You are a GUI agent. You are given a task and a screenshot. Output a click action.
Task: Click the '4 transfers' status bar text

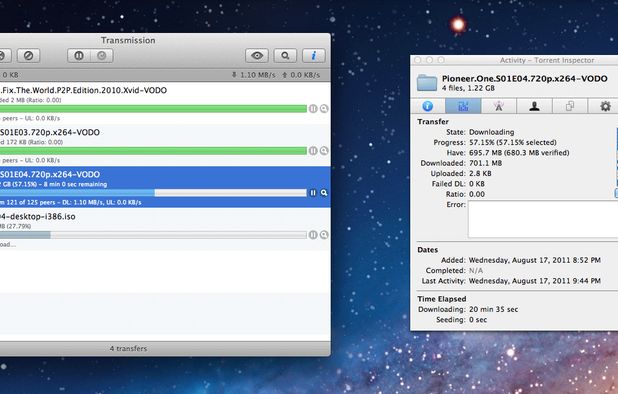click(128, 348)
